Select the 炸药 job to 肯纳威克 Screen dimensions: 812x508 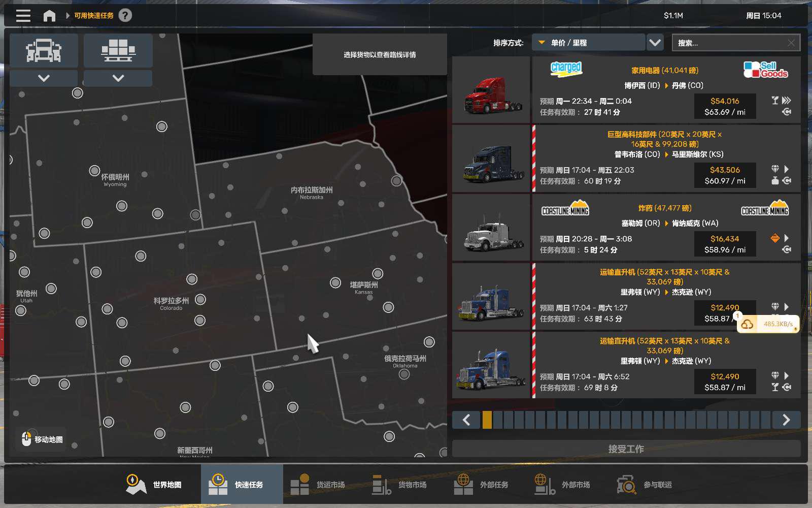click(x=665, y=228)
